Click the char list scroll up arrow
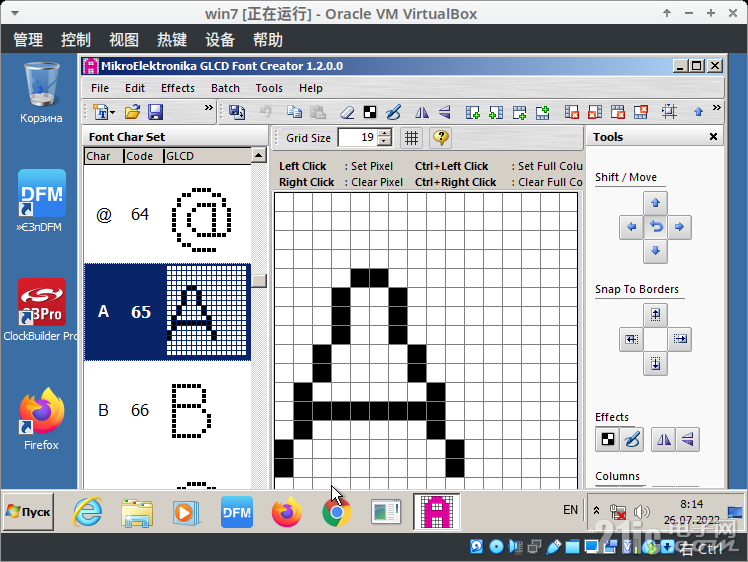Screen dimensions: 748x562 [x=259, y=155]
